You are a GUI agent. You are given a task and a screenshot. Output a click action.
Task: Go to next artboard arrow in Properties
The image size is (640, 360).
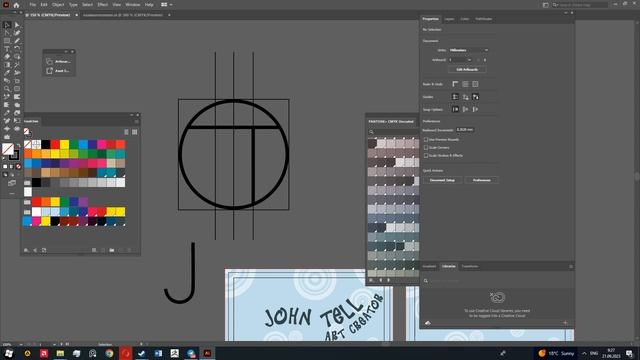[x=485, y=60]
